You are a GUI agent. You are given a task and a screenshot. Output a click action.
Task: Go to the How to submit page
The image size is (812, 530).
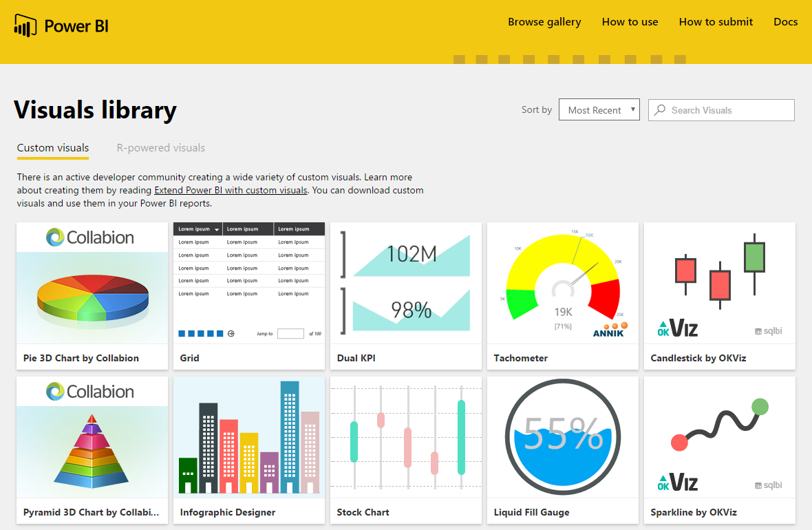716,22
